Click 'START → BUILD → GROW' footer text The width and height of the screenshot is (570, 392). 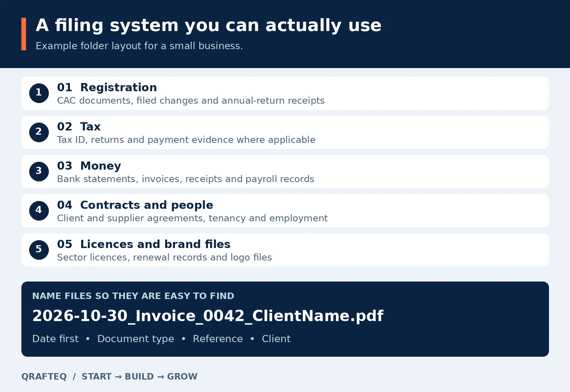[139, 377]
